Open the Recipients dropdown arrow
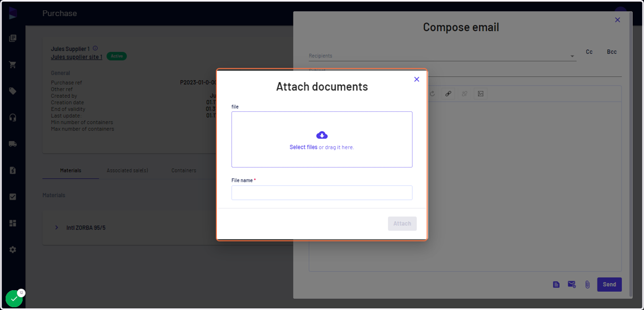The width and height of the screenshot is (644, 310). [572, 56]
